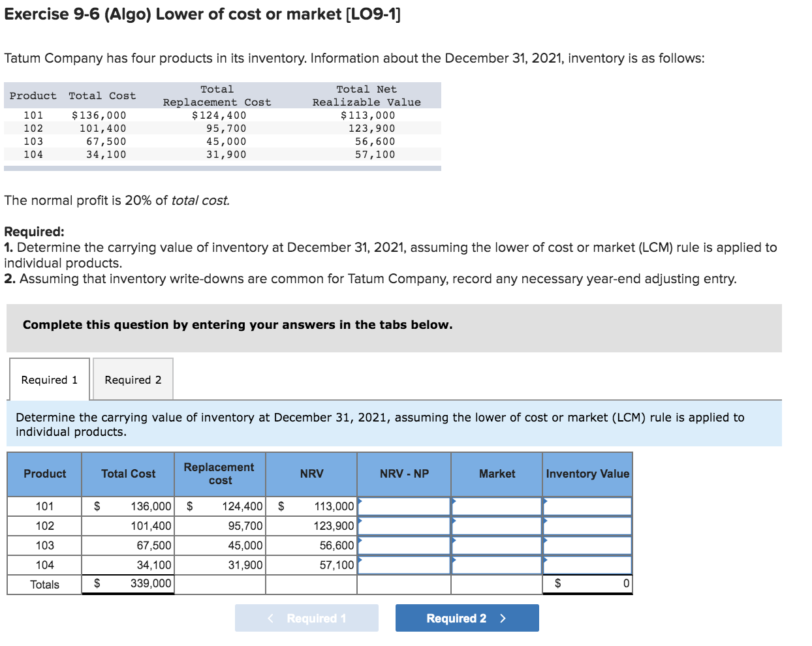This screenshot has height=646, width=812.
Task: Click the Replacement cost column header
Action: 220,474
